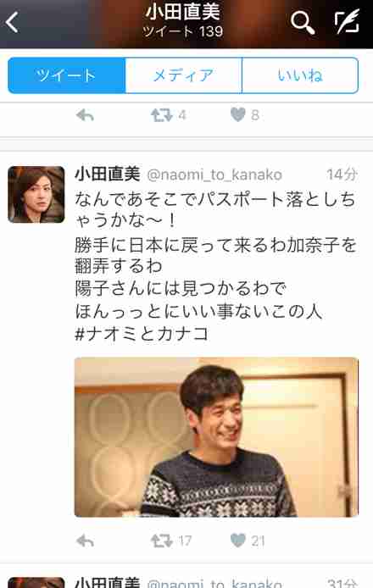This screenshot has width=373, height=588.
Task: Retweet the tweet with 17 retweets
Action: tap(162, 541)
